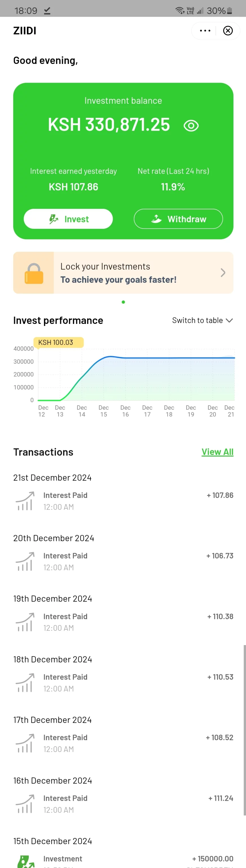
Task: Expand the Switch to table dropdown
Action: pos(203,320)
